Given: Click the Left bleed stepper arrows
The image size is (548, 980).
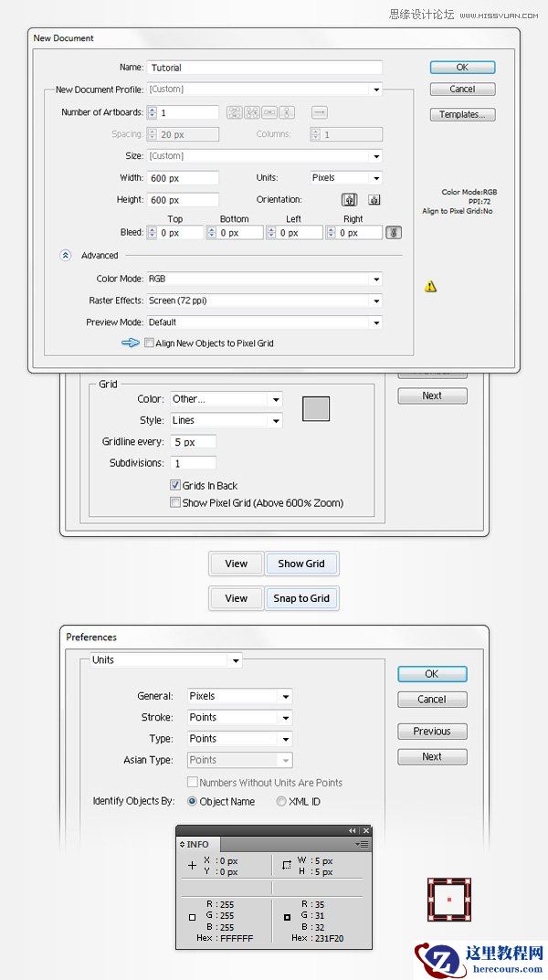Looking at the screenshot, I should 271,233.
